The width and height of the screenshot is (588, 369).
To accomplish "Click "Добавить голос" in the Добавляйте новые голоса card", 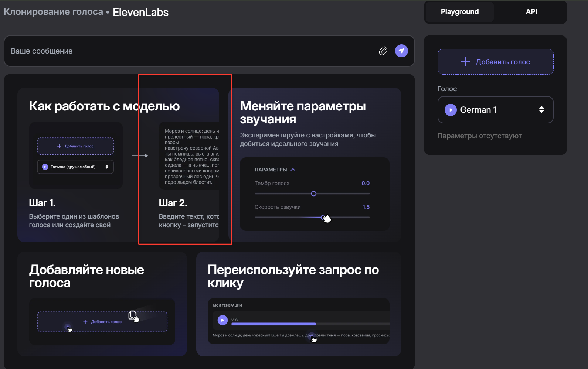I will [102, 322].
